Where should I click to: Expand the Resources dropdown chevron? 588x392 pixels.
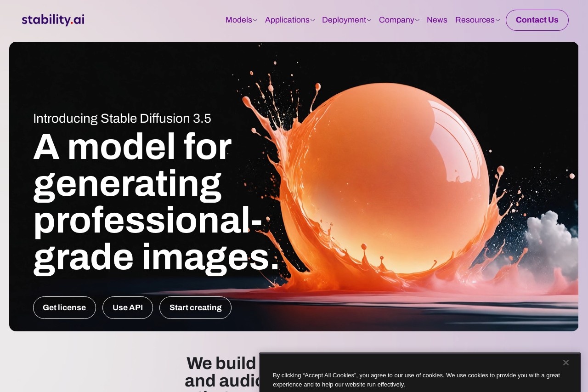(x=498, y=20)
